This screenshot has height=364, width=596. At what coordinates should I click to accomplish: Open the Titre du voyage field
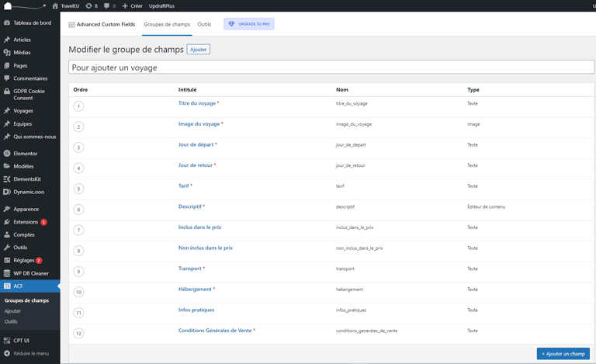(197, 103)
